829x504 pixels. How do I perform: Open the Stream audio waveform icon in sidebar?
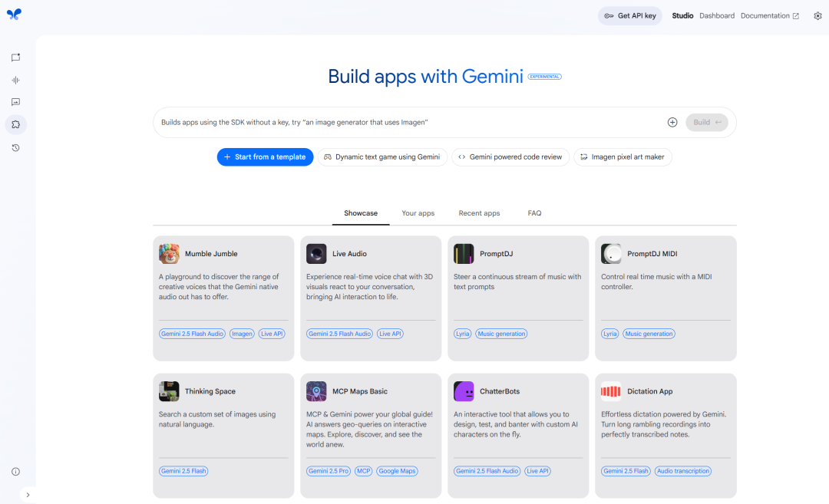pyautogui.click(x=16, y=81)
